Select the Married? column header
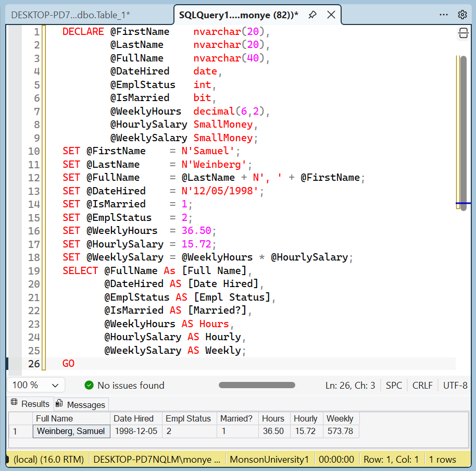476x471 pixels. coord(237,418)
